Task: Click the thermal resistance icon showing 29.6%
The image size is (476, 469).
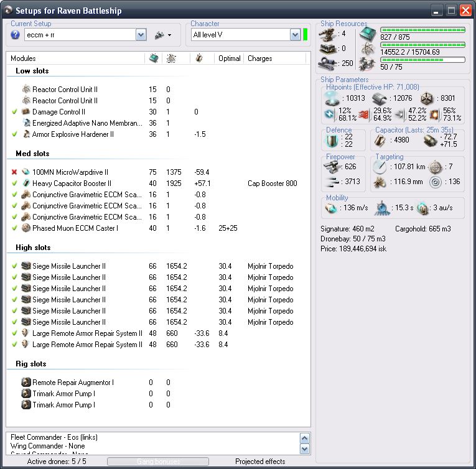Action: 364,114
